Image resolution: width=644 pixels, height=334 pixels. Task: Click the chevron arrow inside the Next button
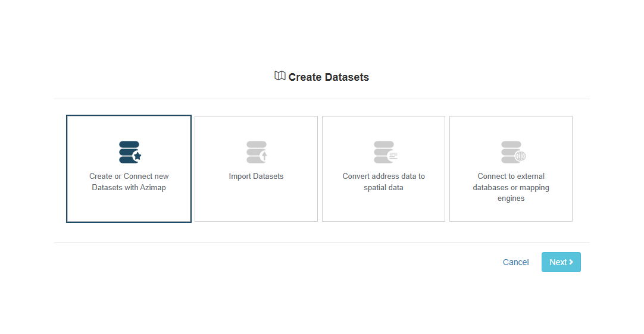[571, 261]
